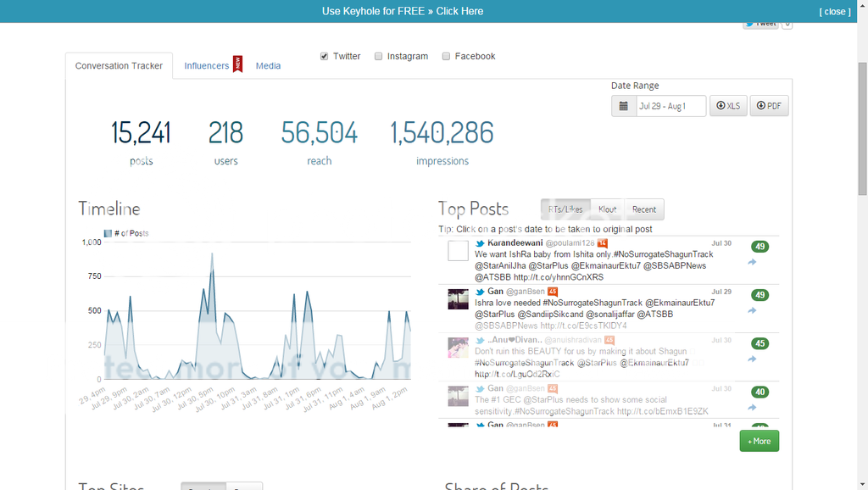The height and width of the screenshot is (490, 868).
Task: Open the Date Range picker field
Action: [x=671, y=106]
